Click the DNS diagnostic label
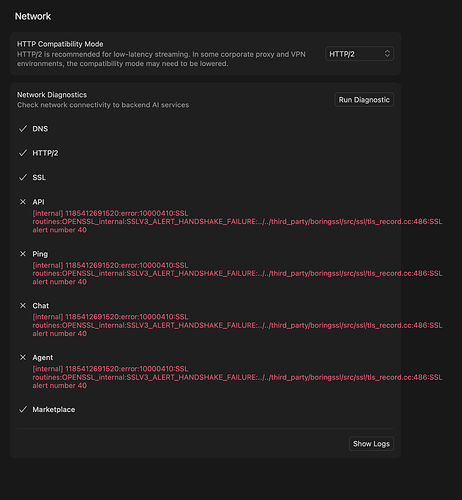 (40, 129)
